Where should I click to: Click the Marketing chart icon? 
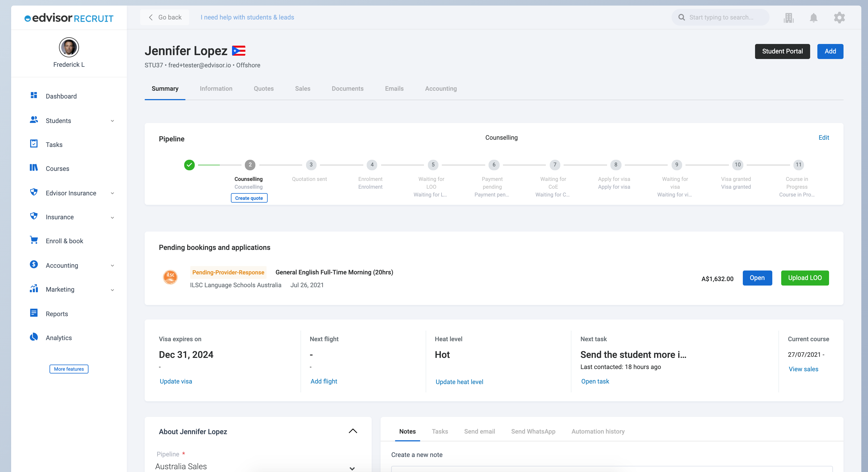point(34,289)
